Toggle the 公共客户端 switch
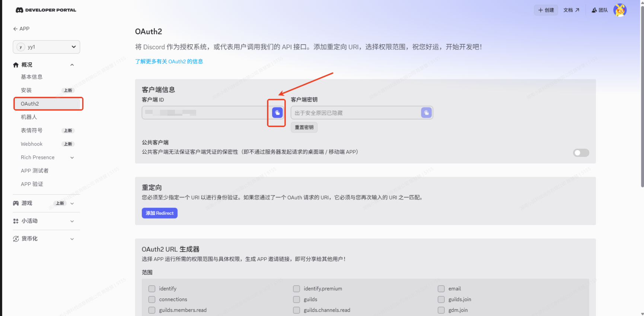This screenshot has height=316, width=644. point(581,153)
